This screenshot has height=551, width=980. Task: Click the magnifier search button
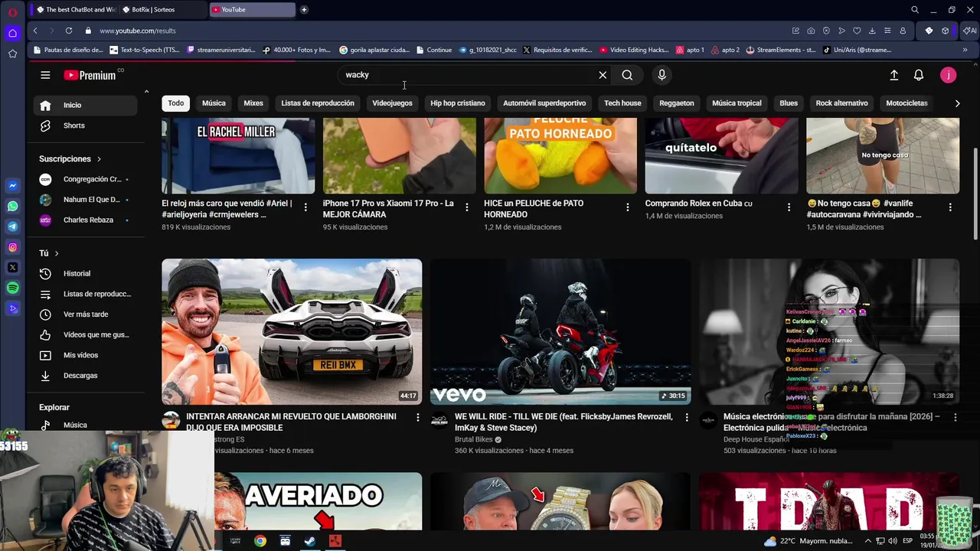pyautogui.click(x=627, y=75)
